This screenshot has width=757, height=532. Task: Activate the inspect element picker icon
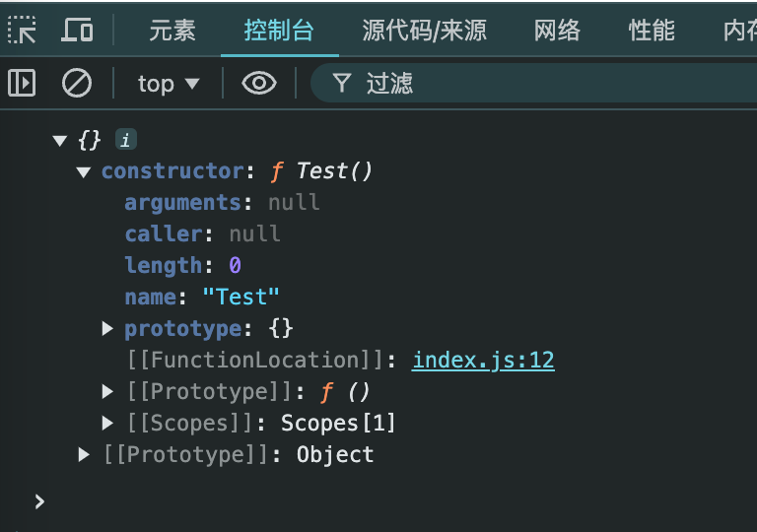tap(22, 31)
